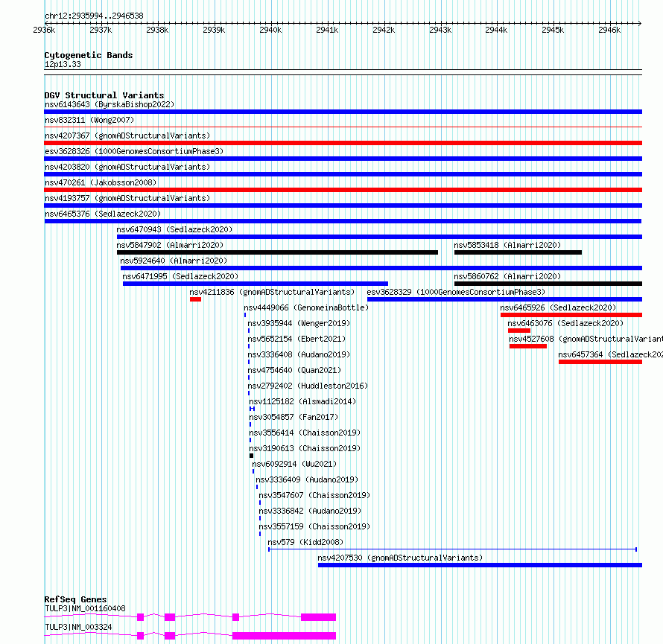Viewport: 663px width, 644px height.
Task: Click the DGV Structural Variants track title
Action: (104, 95)
